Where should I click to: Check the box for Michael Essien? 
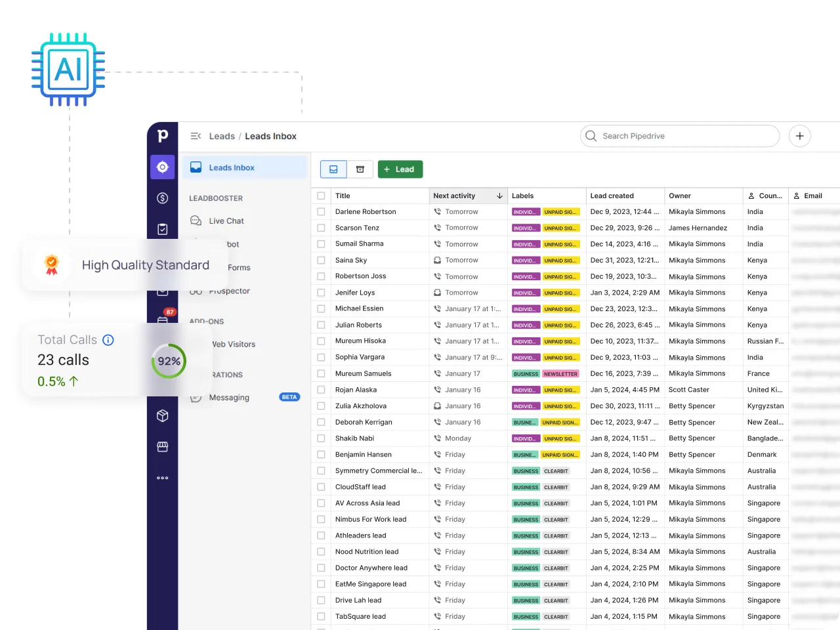tap(321, 308)
